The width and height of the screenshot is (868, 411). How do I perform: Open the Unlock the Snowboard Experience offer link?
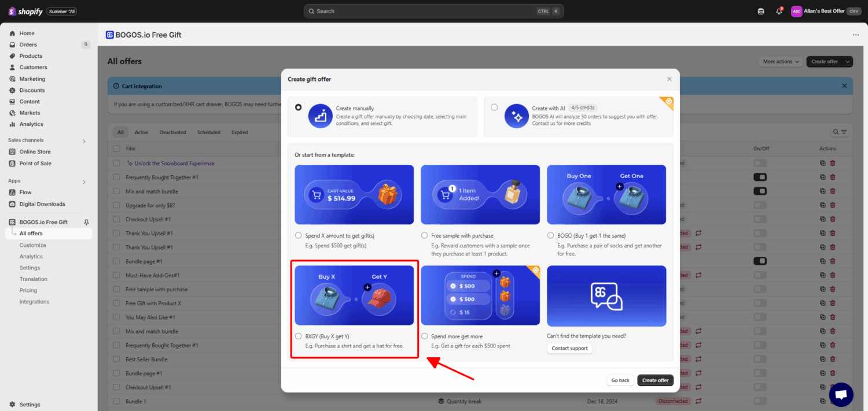pyautogui.click(x=174, y=164)
